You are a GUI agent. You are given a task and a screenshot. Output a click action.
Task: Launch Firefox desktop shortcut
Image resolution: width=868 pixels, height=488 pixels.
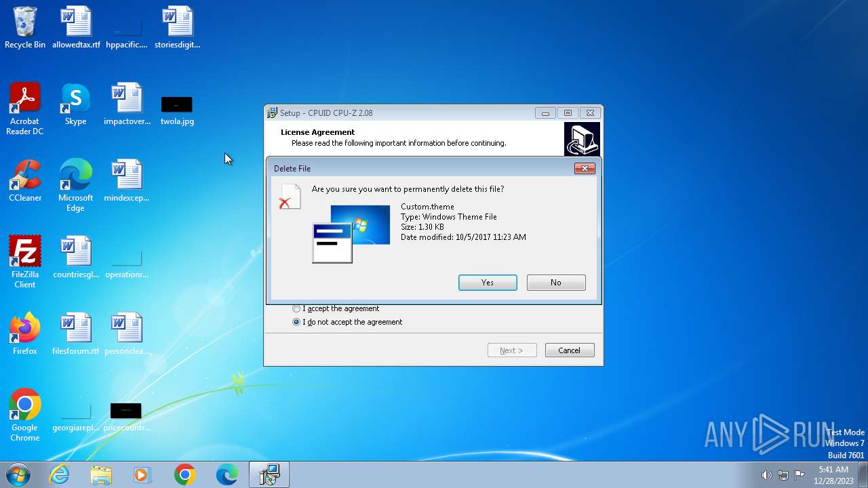coord(25,334)
